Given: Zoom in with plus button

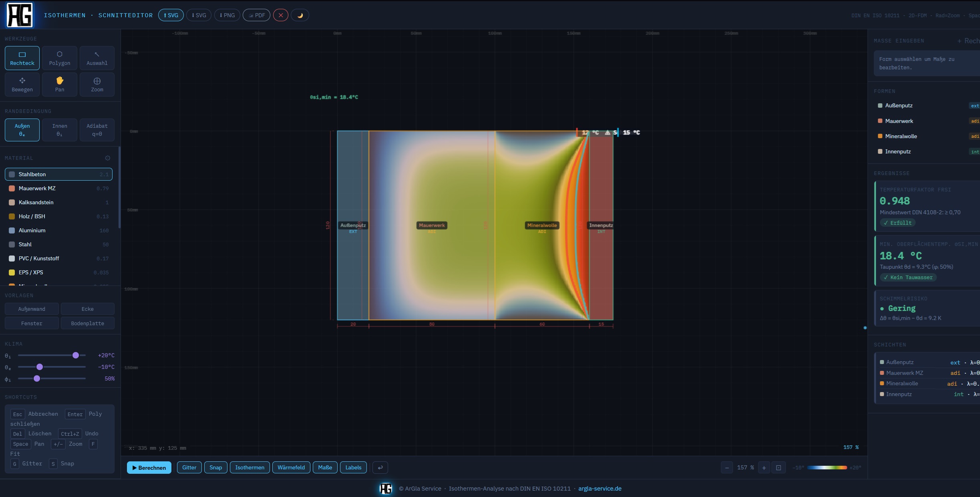Looking at the screenshot, I should pos(764,468).
